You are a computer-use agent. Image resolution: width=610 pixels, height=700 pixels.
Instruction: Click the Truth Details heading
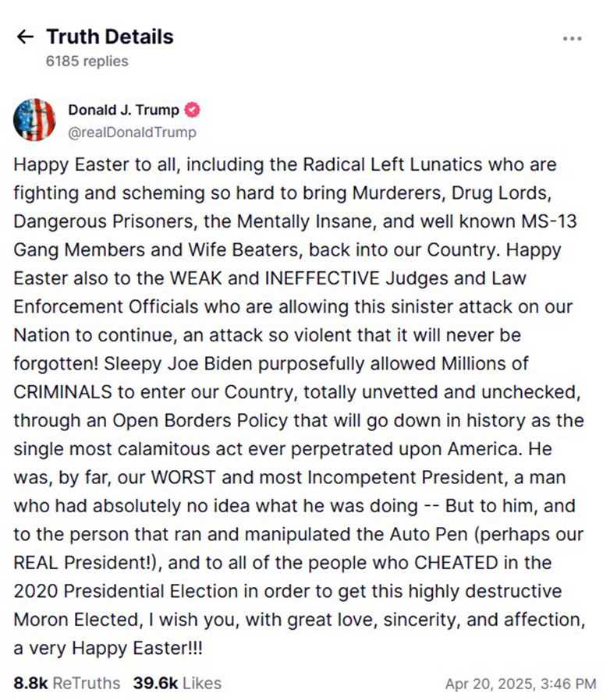point(109,37)
